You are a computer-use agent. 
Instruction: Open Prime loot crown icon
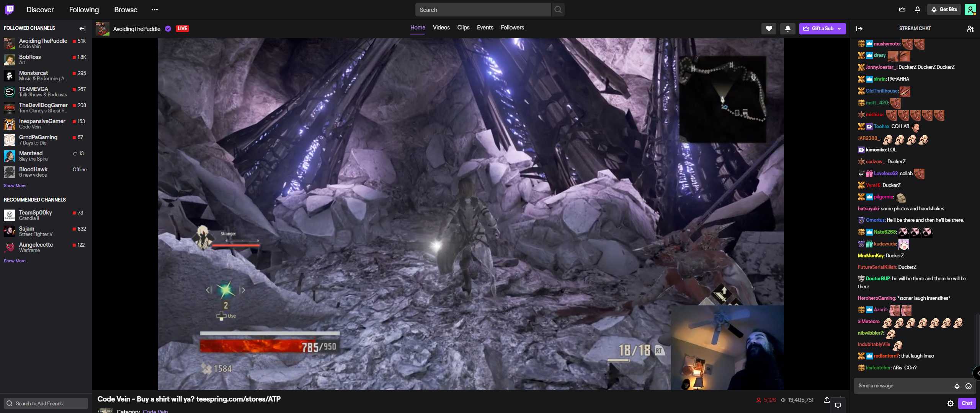click(902, 10)
